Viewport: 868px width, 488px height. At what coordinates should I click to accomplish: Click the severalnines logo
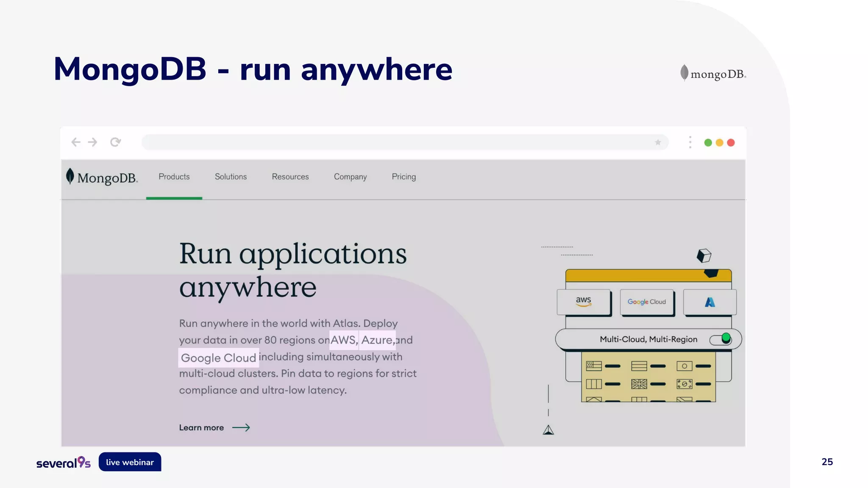(x=64, y=463)
